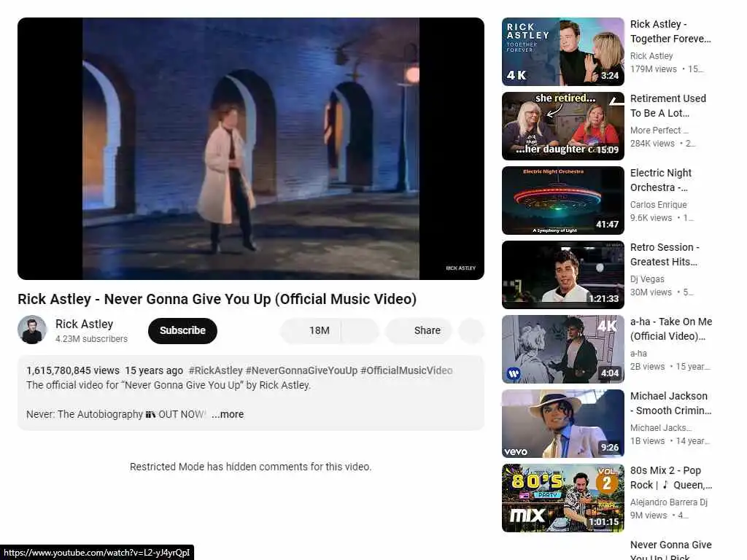Click the 1,615,780,845 views count

coord(73,370)
